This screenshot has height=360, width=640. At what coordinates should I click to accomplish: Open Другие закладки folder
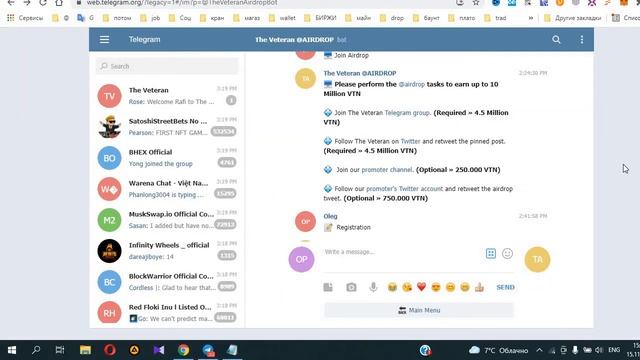[x=573, y=18]
